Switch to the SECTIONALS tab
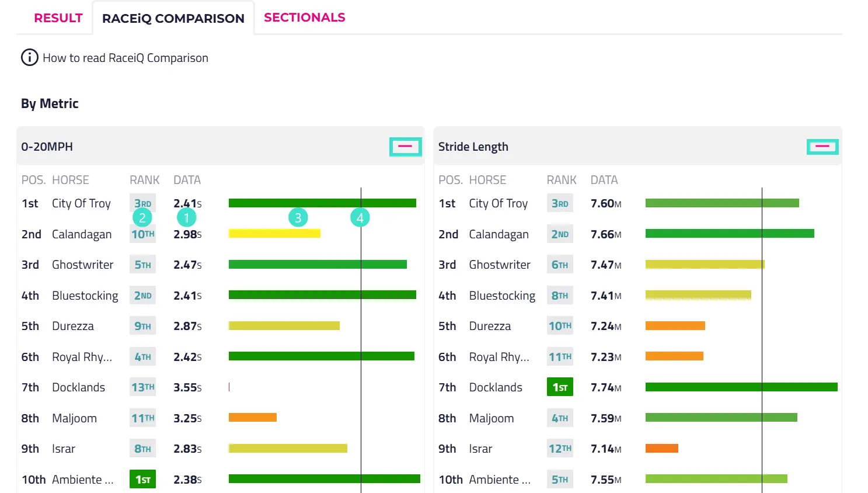This screenshot has height=493, width=868. point(304,18)
